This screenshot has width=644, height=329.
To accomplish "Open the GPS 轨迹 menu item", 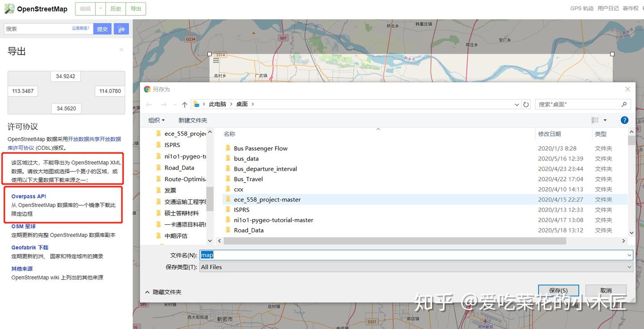I will click(582, 8).
